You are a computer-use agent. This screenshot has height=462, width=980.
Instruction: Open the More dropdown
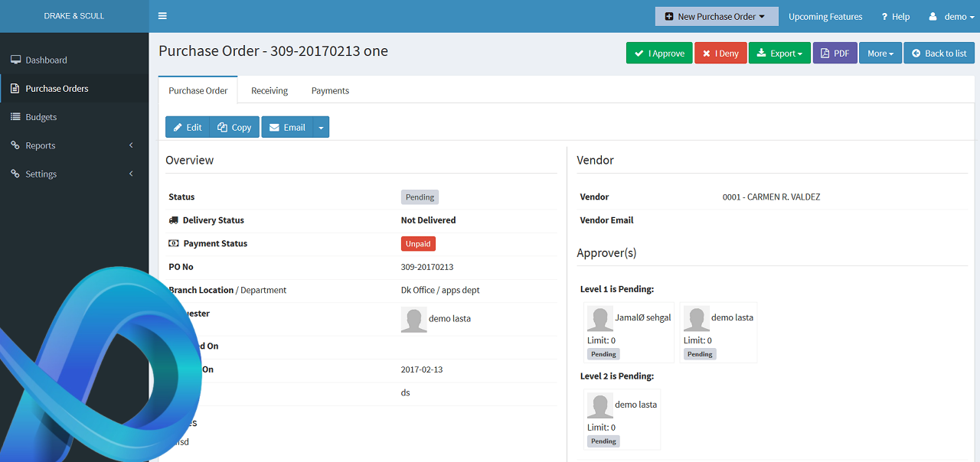tap(880, 53)
